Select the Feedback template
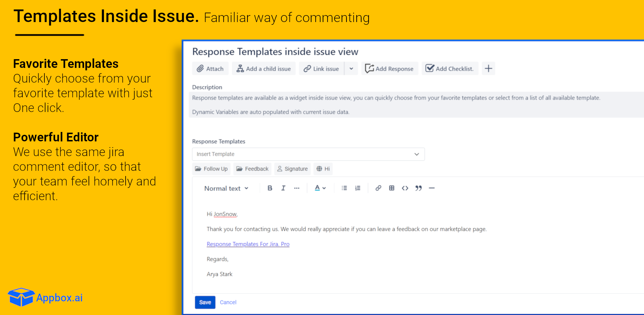Screen dimensions: 644x315 [252, 169]
